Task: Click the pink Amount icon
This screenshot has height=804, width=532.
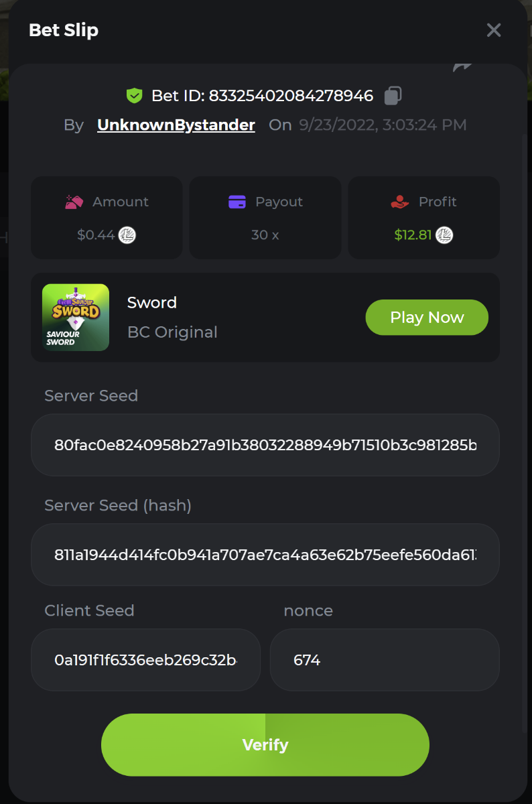Action: [74, 202]
